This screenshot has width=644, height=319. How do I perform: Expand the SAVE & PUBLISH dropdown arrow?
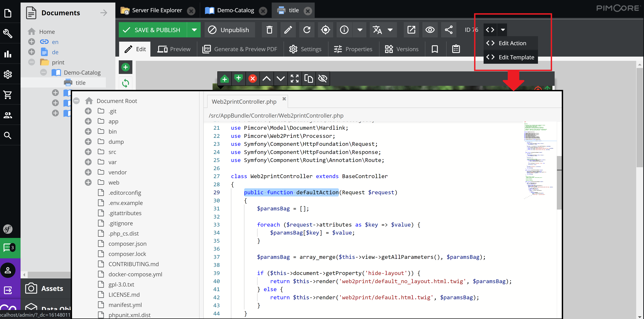[x=194, y=30]
